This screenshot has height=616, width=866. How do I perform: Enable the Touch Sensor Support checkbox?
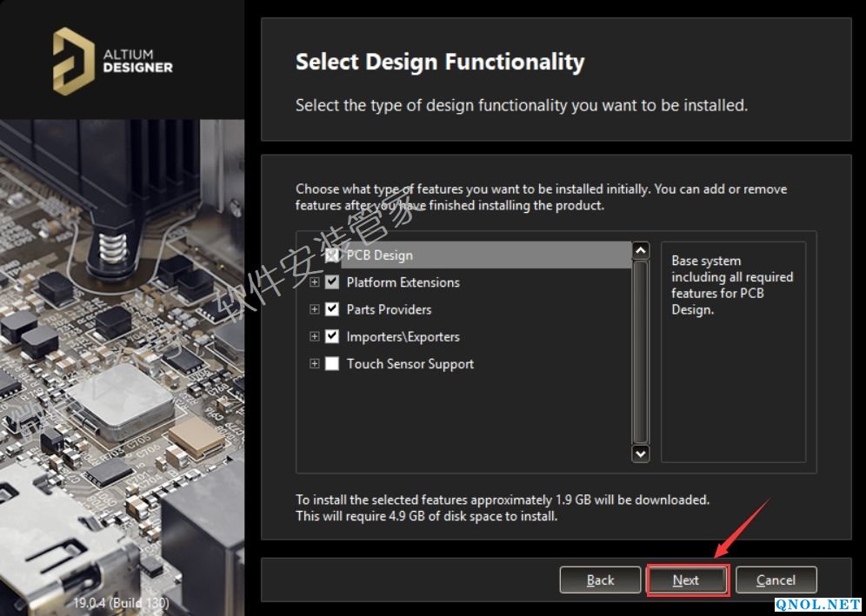(331, 364)
